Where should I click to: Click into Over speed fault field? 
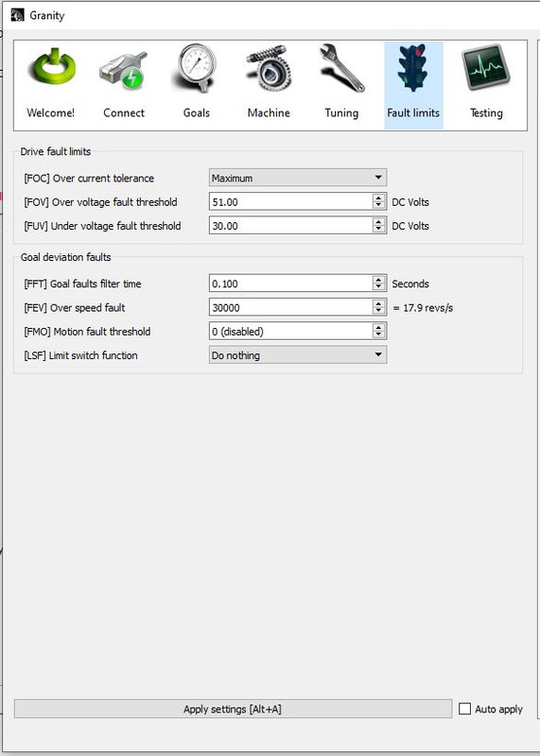290,308
